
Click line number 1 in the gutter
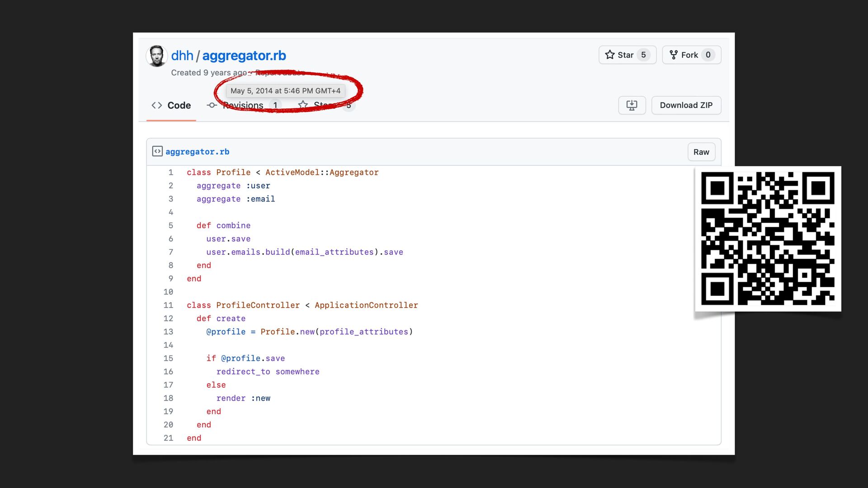(x=171, y=173)
